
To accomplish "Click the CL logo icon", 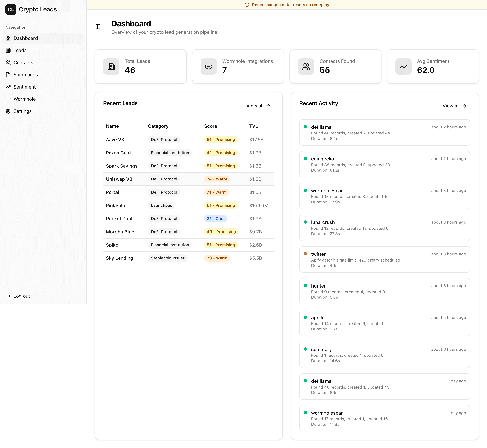I will (11, 9).
